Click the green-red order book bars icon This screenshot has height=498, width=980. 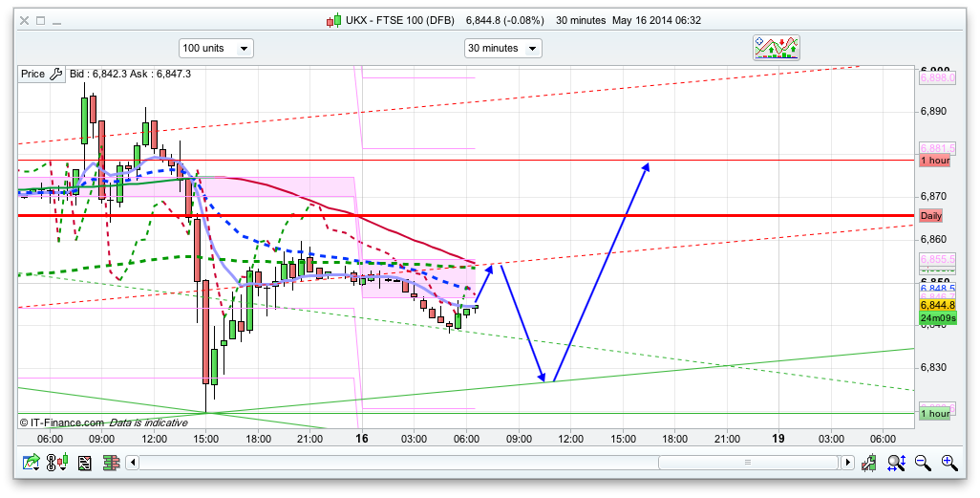pyautogui.click(x=109, y=463)
